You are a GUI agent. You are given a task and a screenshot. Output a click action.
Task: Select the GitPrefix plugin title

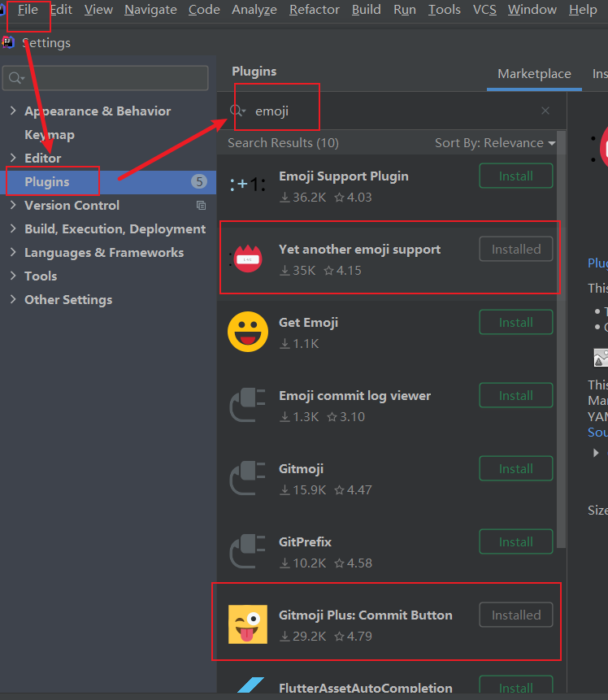(x=306, y=542)
